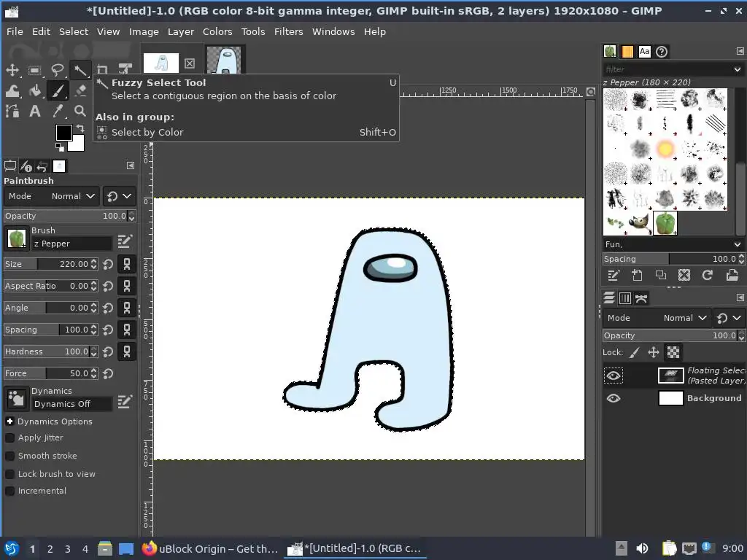Toggle link Size to brush default
The height and width of the screenshot is (560, 747).
click(x=127, y=264)
